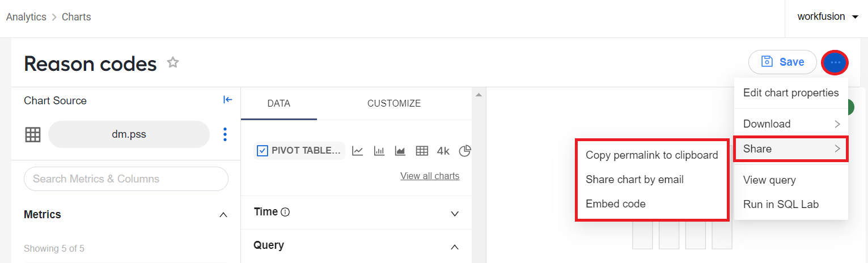This screenshot has width=868, height=263.
Task: Open the workfusion account dropdown
Action: point(828,17)
